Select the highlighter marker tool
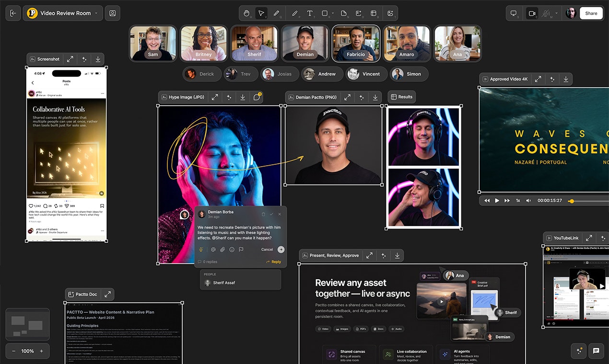The height and width of the screenshot is (364, 609). 276,13
